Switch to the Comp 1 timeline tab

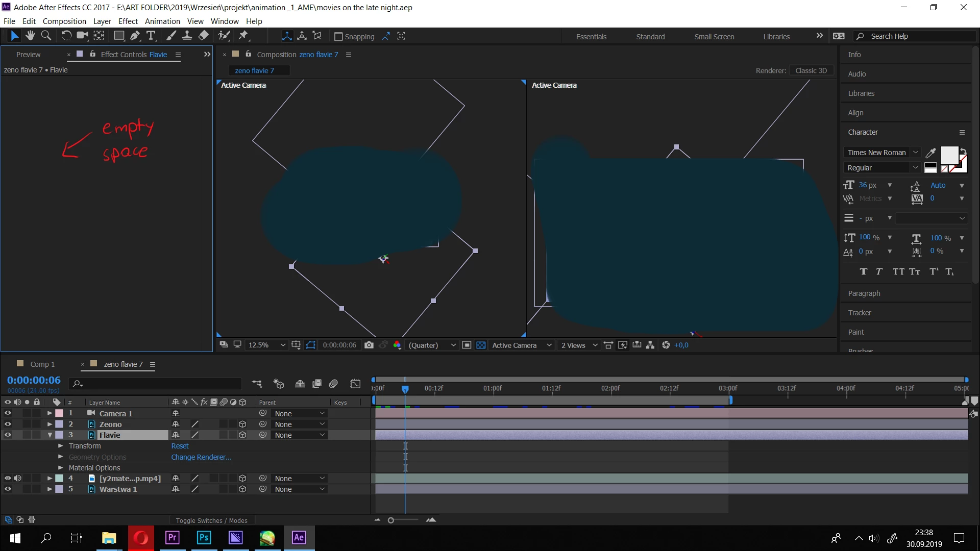pos(42,364)
